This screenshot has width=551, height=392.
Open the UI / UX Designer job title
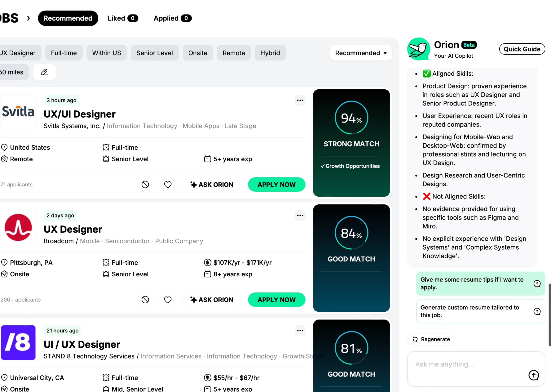(82, 345)
